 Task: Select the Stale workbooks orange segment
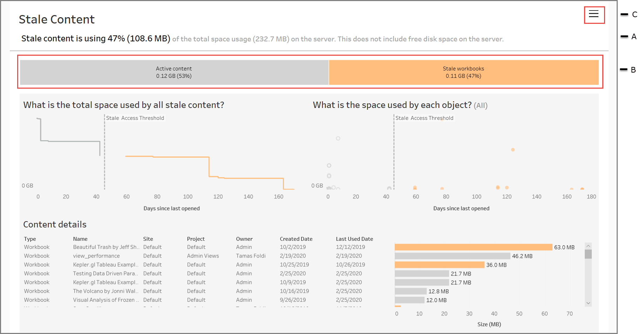point(464,72)
